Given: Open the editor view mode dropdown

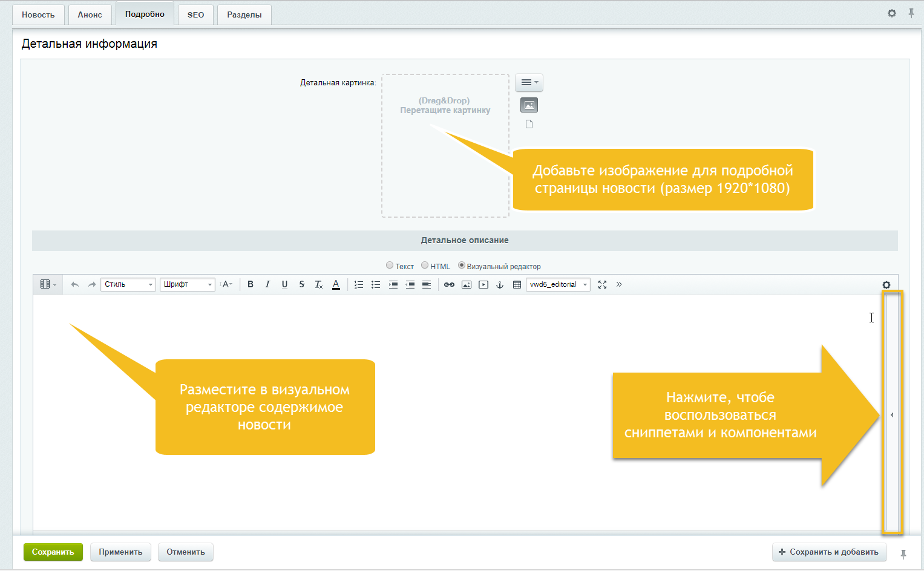Looking at the screenshot, I should click(x=48, y=284).
